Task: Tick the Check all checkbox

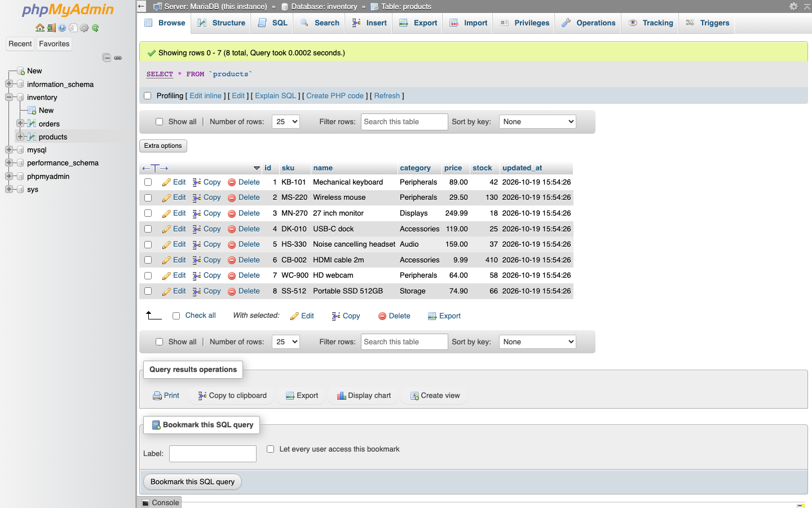Action: (x=176, y=316)
